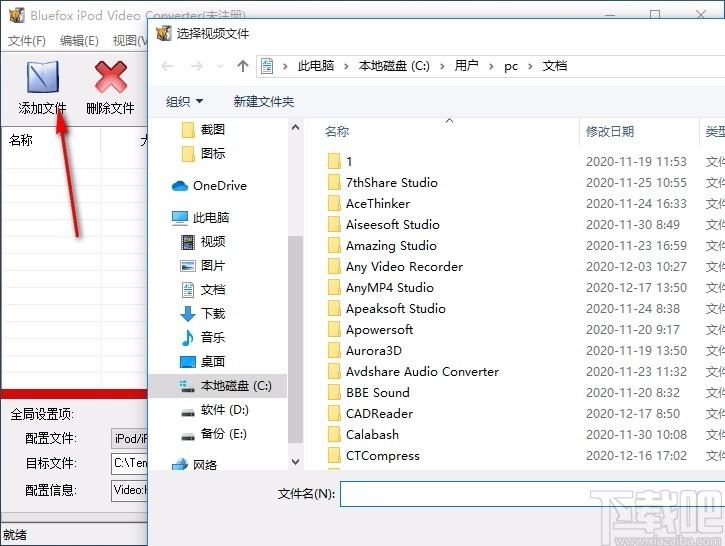Expand the chevron after 用户 in breadcrumb
This screenshot has height=546, width=725.
491,67
